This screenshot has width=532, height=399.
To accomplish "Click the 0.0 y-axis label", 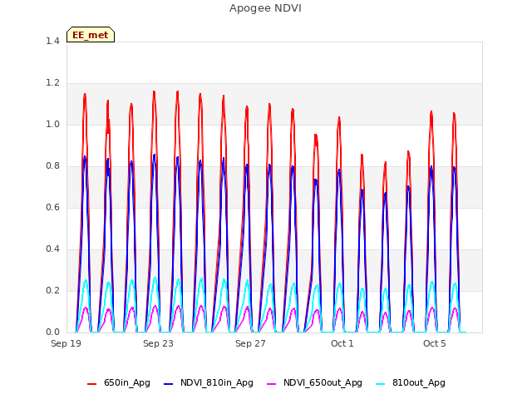I will (x=52, y=332).
